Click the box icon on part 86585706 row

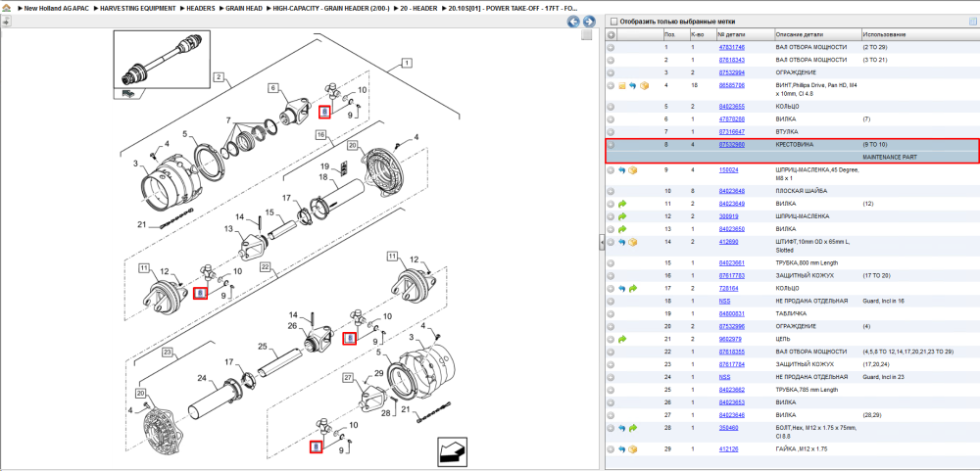[644, 85]
